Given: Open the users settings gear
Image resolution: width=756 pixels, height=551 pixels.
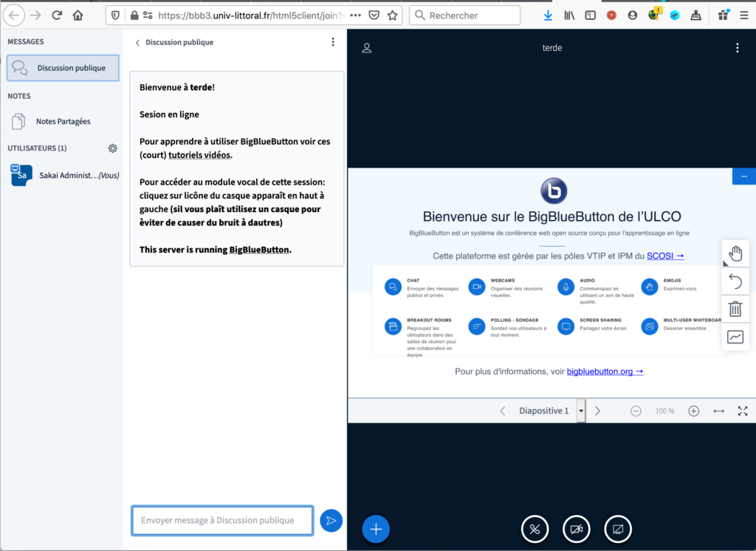Looking at the screenshot, I should pyautogui.click(x=113, y=148).
